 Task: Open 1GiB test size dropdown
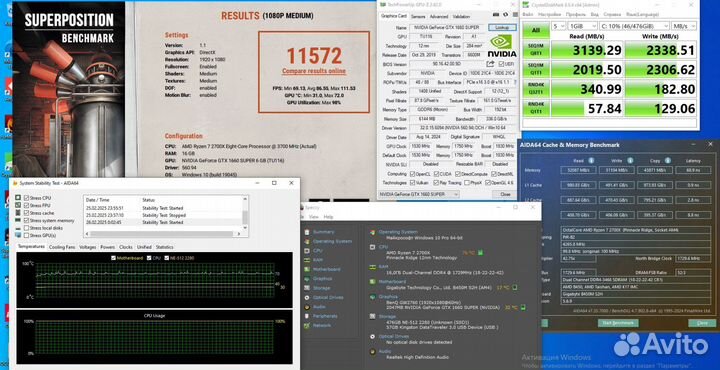582,26
